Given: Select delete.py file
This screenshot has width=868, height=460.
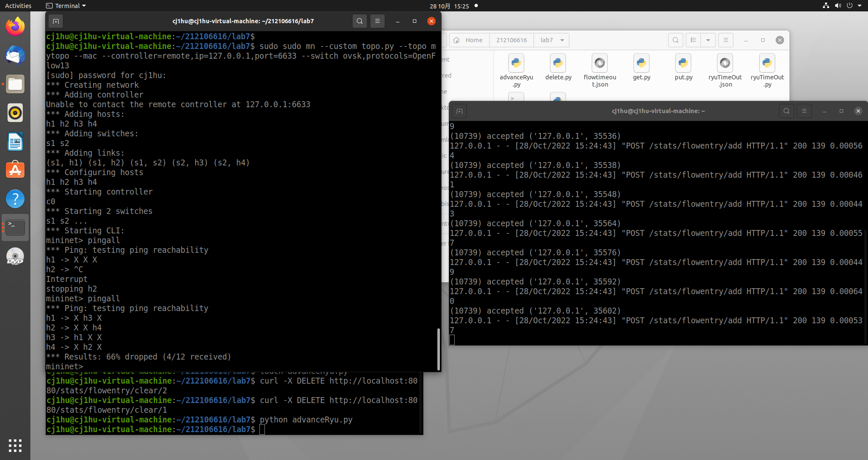Looking at the screenshot, I should click(558, 68).
